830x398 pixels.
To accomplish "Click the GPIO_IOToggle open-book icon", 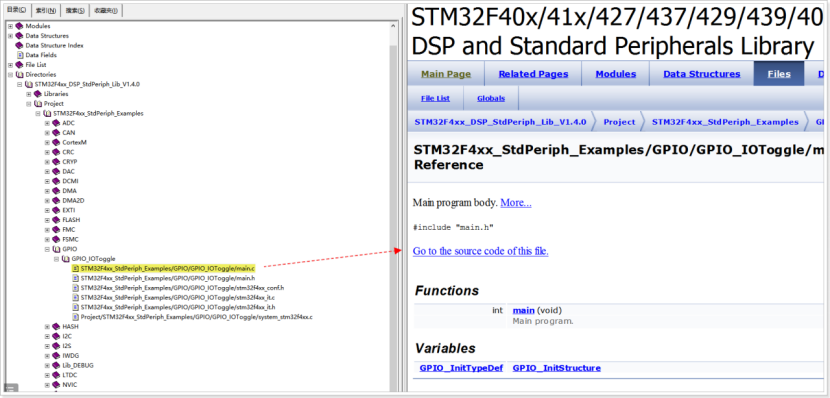I will coord(66,259).
